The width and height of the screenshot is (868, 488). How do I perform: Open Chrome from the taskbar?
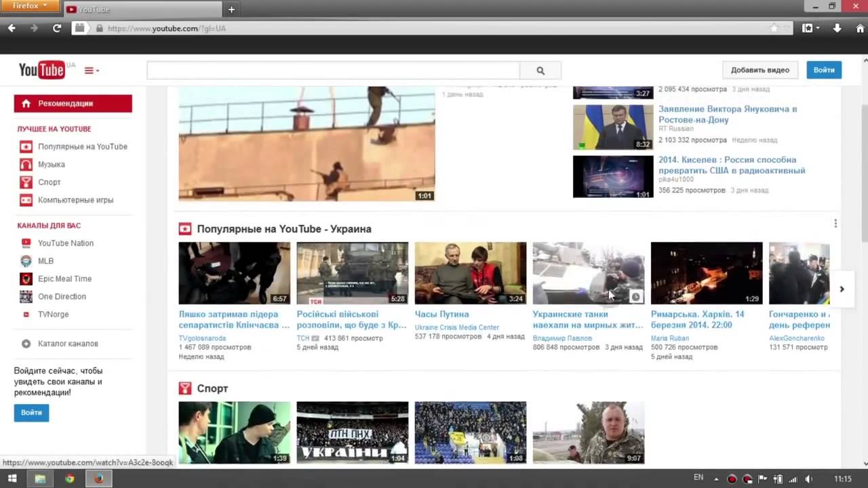coord(69,479)
